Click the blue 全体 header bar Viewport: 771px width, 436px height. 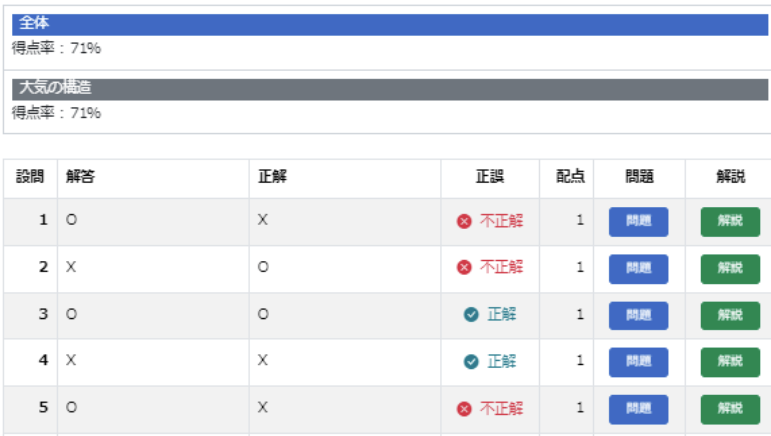(390, 24)
